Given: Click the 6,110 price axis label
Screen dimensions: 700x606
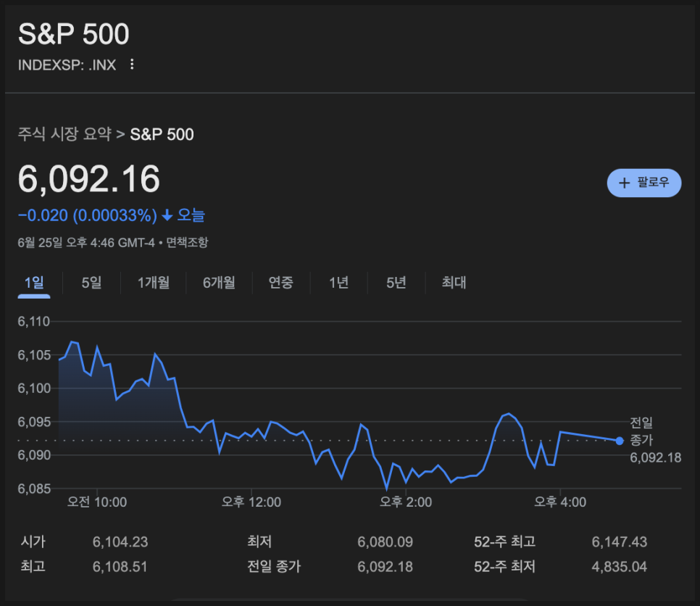Looking at the screenshot, I should (x=34, y=321).
